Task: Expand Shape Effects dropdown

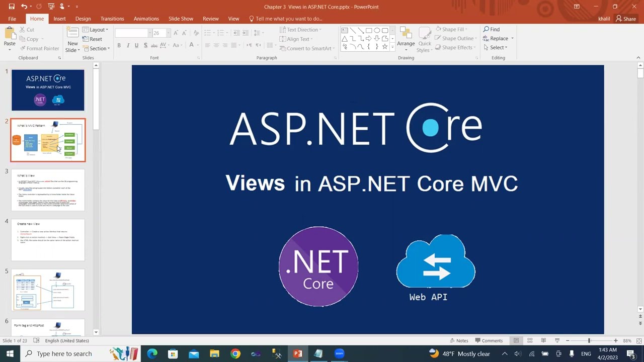Action: [x=455, y=47]
